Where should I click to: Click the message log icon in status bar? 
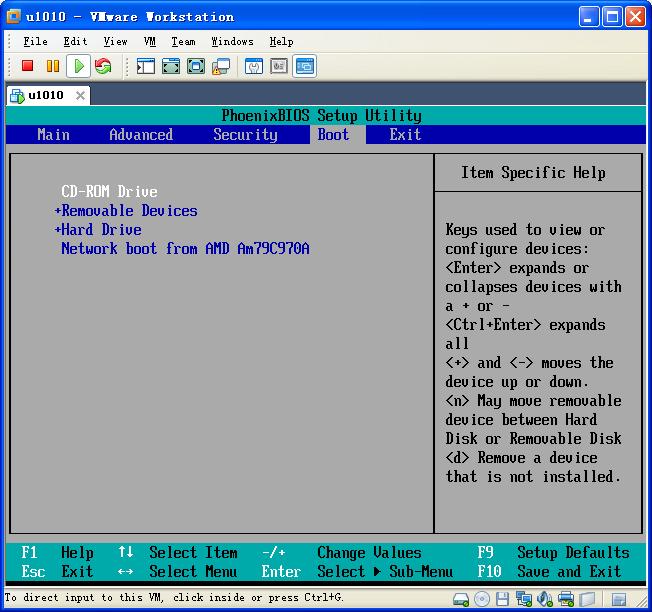pyautogui.click(x=619, y=600)
